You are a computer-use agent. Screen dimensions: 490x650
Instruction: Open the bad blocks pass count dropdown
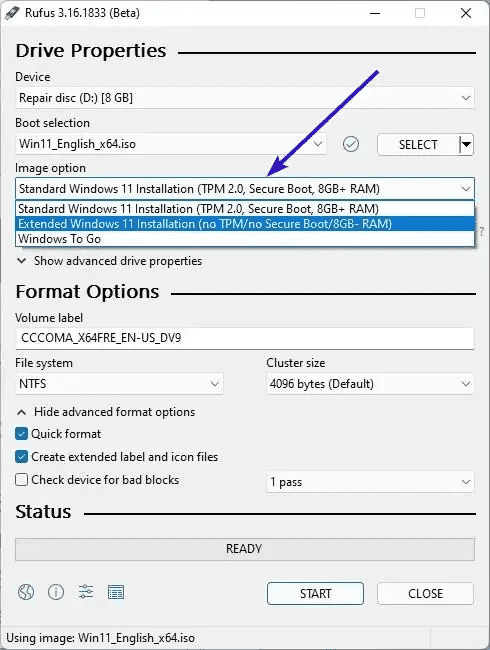pos(370,482)
